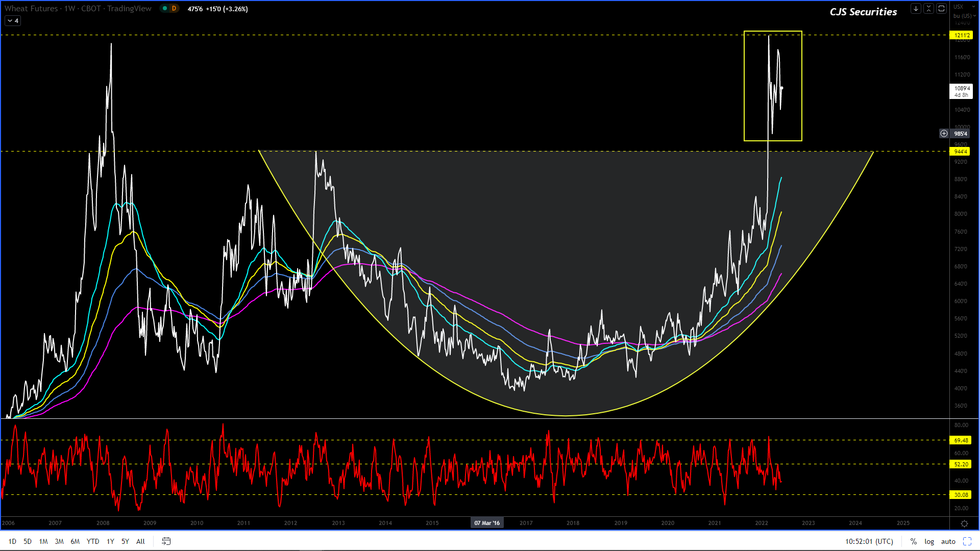
Task: Click the Wheat Futures symbol title
Action: [31, 9]
